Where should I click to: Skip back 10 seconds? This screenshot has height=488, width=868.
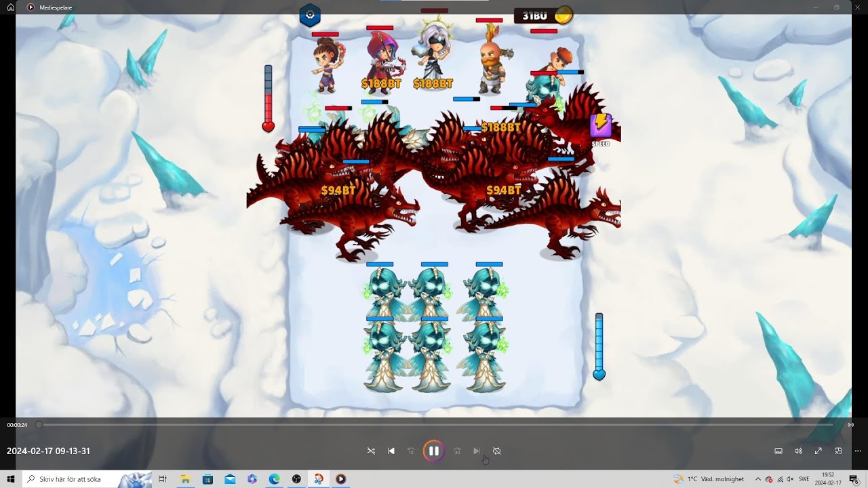411,451
